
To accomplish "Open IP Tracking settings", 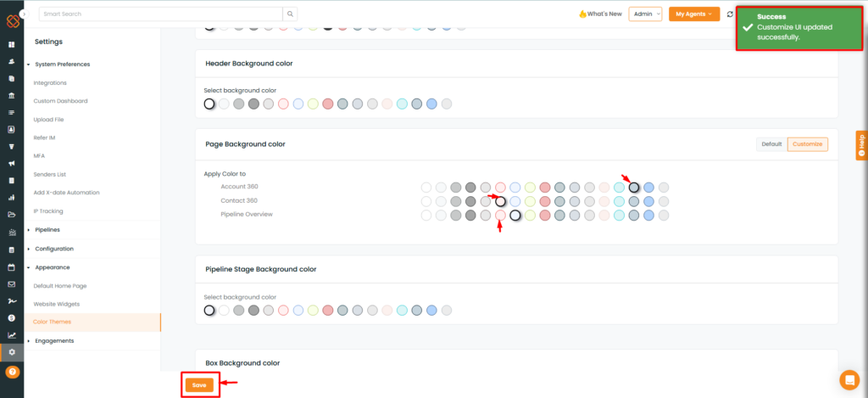I will 48,211.
